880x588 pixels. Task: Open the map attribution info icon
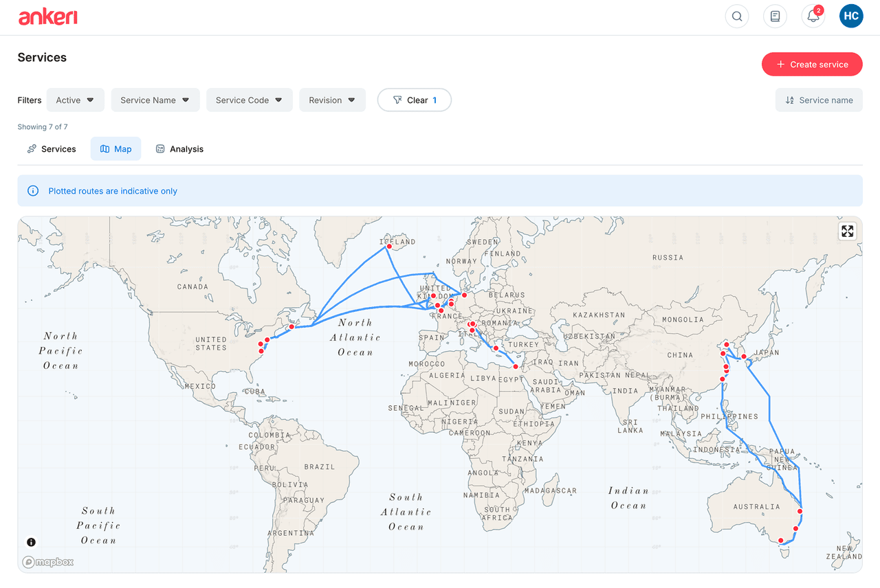[x=30, y=542]
